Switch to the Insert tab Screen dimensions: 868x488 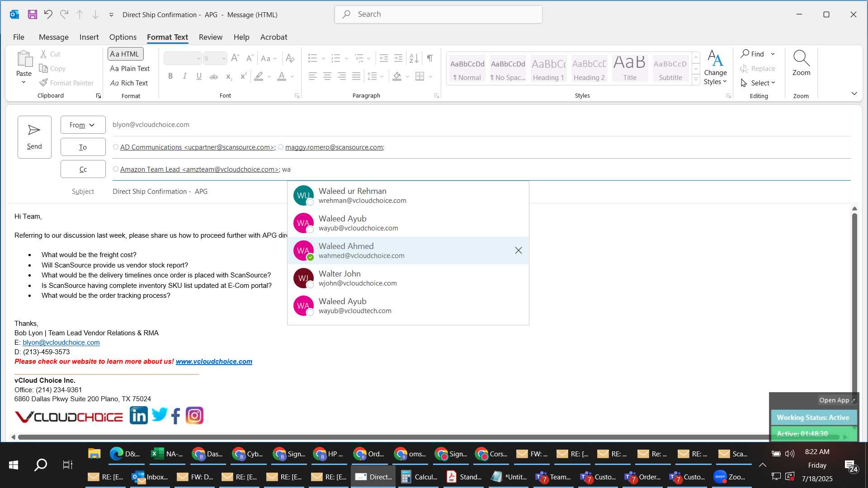pos(89,37)
